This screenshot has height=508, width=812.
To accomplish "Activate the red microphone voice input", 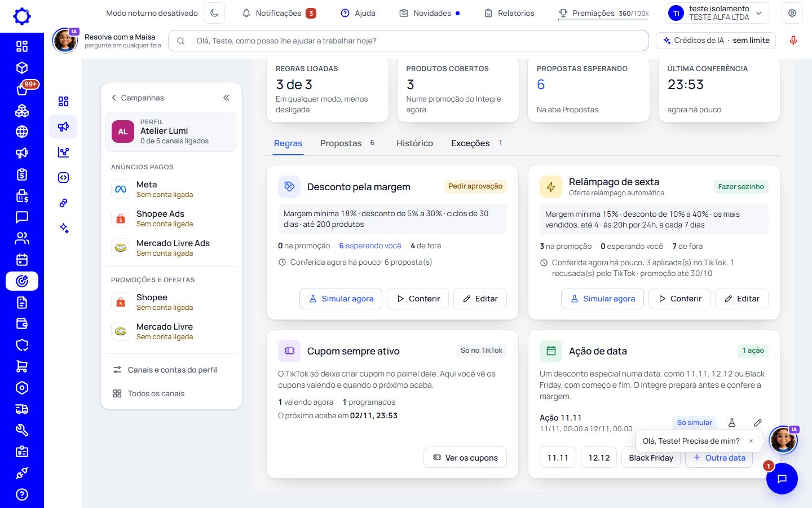I will point(793,41).
